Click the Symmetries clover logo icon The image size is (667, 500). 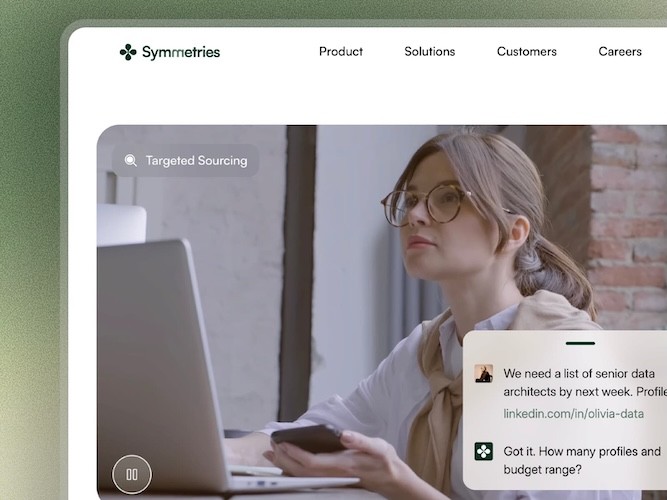128,52
